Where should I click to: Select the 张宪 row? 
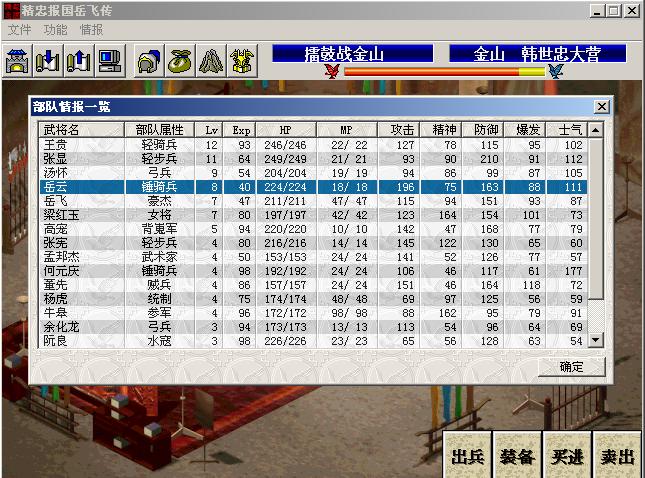pos(313,243)
